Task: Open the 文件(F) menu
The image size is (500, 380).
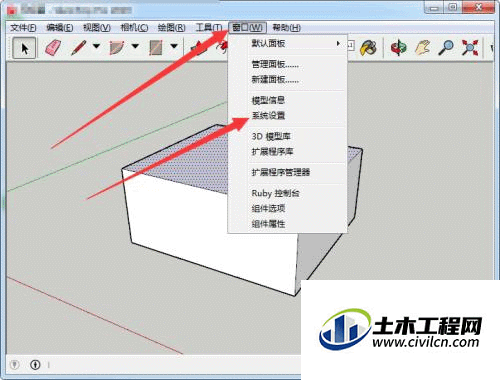Action: click(23, 28)
